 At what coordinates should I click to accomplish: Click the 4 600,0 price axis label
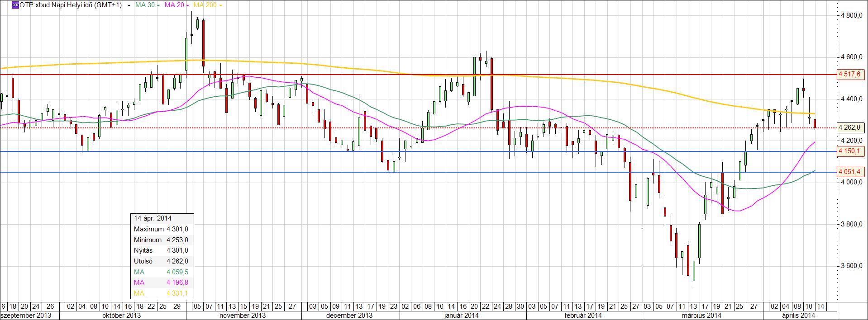pyautogui.click(x=851, y=57)
